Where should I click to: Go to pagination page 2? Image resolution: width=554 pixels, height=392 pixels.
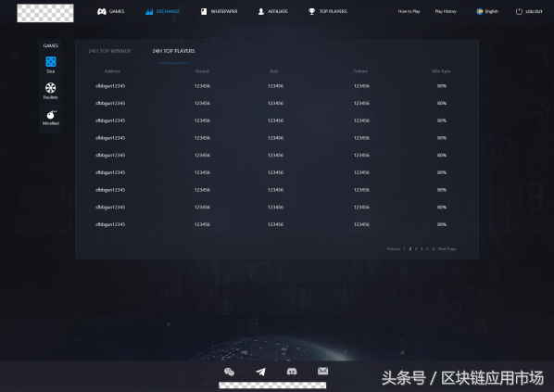pos(410,249)
